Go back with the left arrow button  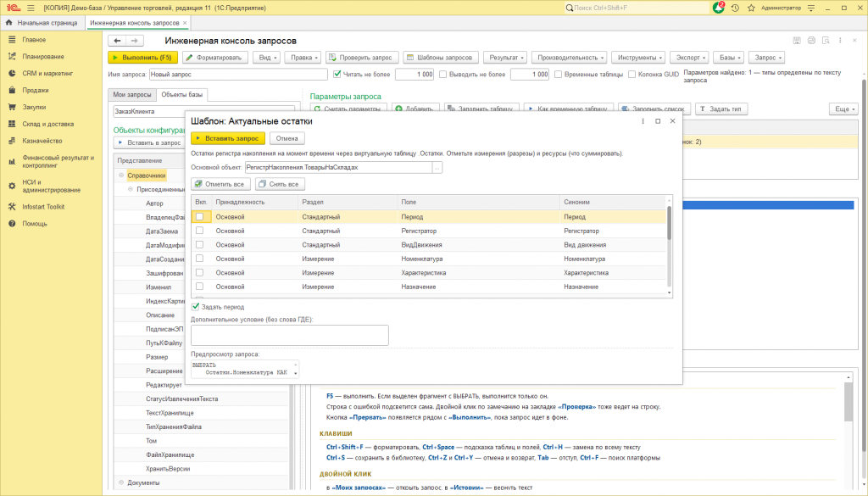pyautogui.click(x=117, y=41)
